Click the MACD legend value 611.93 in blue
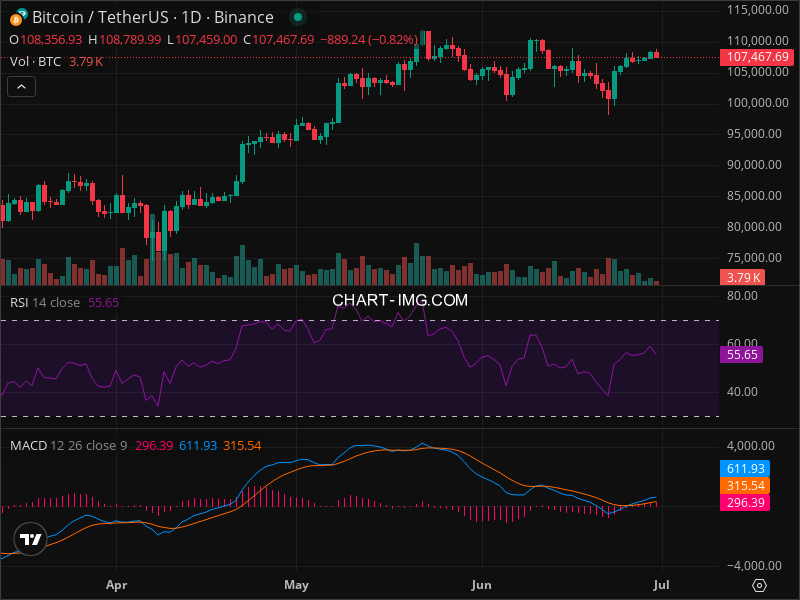The image size is (800, 600). click(x=198, y=445)
